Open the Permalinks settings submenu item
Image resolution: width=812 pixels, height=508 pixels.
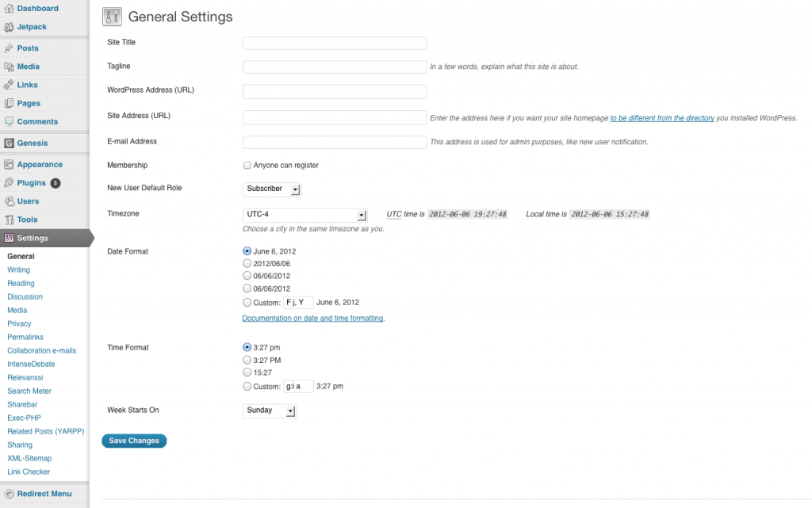(25, 337)
